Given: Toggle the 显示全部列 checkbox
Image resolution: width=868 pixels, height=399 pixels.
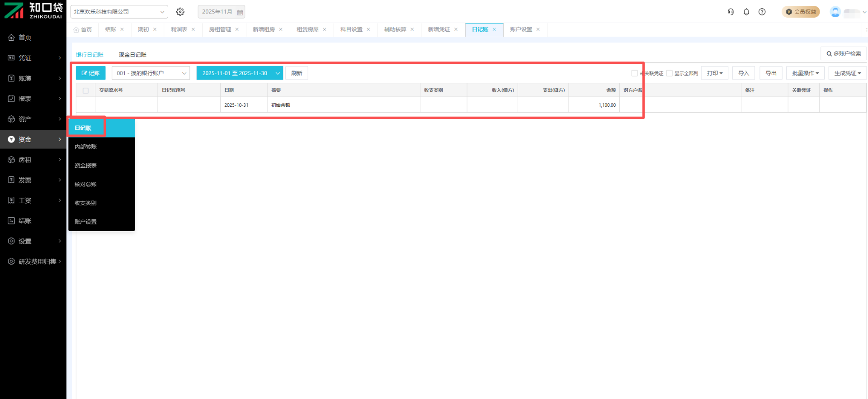Looking at the screenshot, I should [x=670, y=73].
